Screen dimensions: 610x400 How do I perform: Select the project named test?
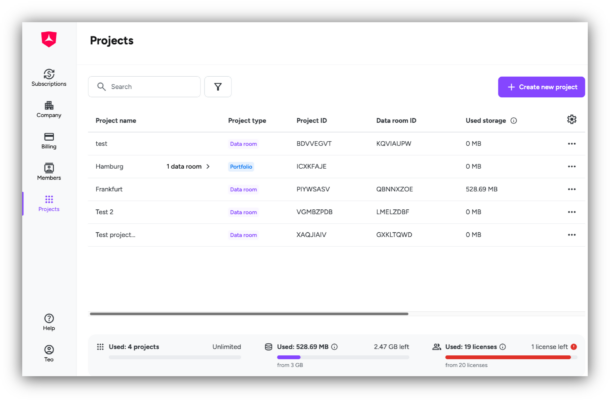[101, 144]
